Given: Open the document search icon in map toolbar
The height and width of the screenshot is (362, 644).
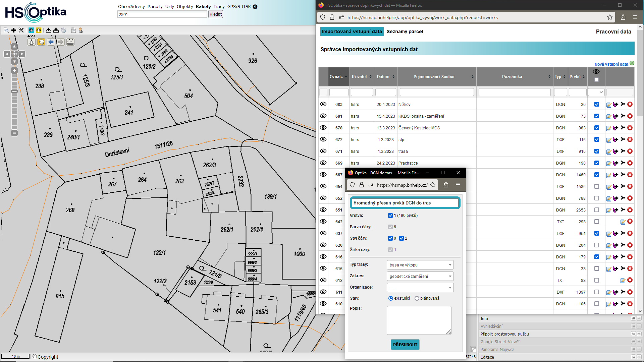Looking at the screenshot, I should click(x=6, y=30).
